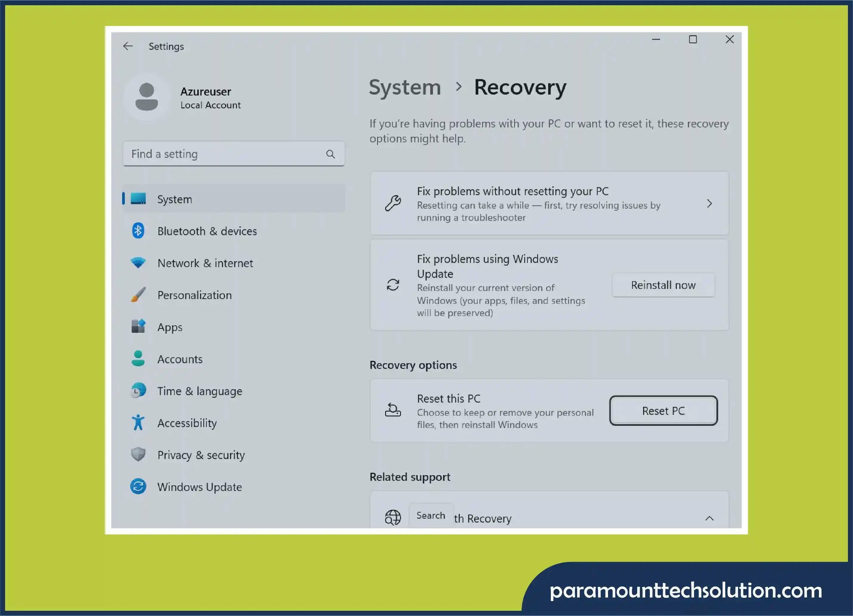
Task: Collapse the Help with Recovery section
Action: [x=709, y=518]
